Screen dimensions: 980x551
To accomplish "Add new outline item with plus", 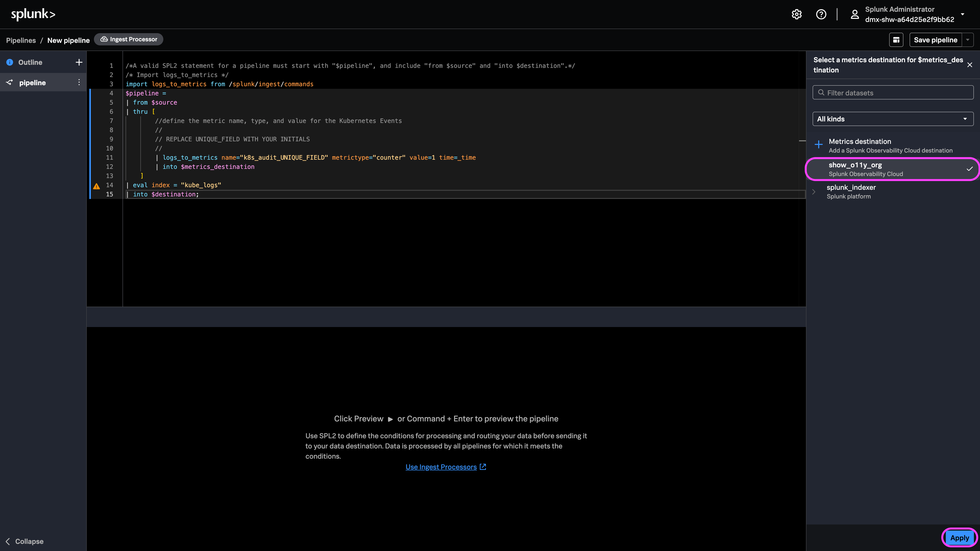I will pos(79,62).
